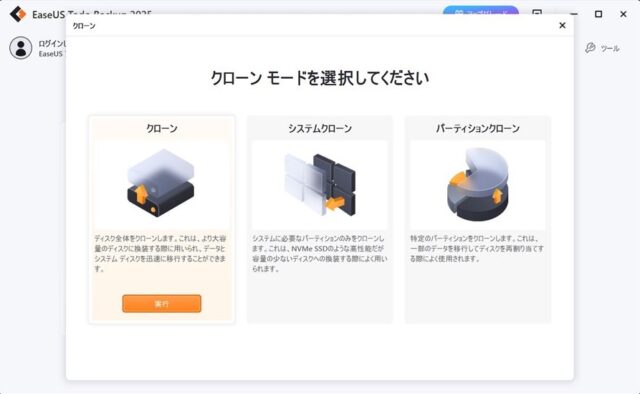Click the ログイン link beside avatar
Viewport: 640px width, 394px height.
[x=52, y=43]
